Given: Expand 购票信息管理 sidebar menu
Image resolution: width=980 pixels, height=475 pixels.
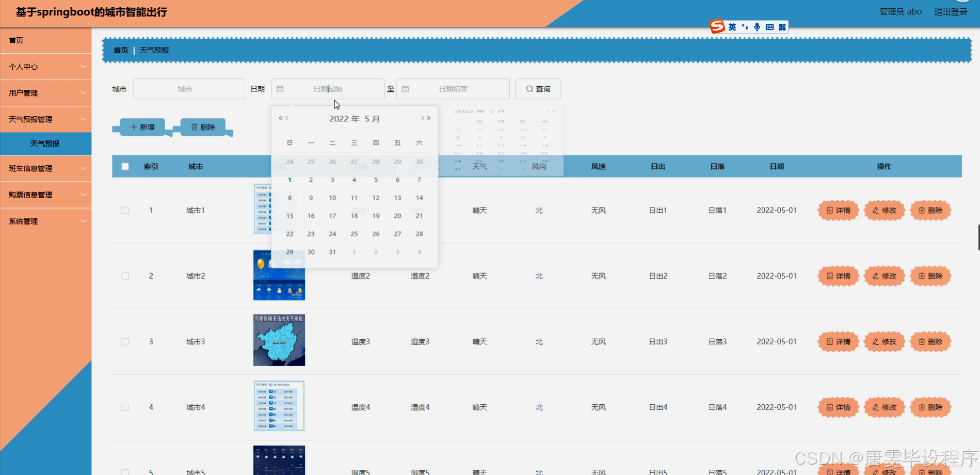Looking at the screenshot, I should pos(46,195).
